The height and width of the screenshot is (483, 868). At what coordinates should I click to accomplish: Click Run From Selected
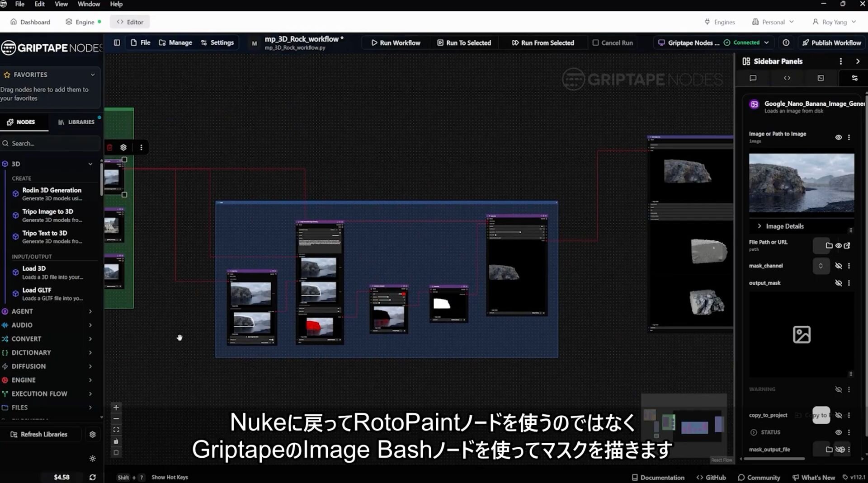tap(542, 42)
